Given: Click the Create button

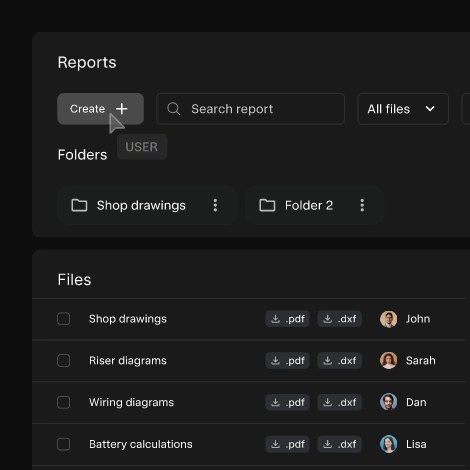Looking at the screenshot, I should click(100, 109).
